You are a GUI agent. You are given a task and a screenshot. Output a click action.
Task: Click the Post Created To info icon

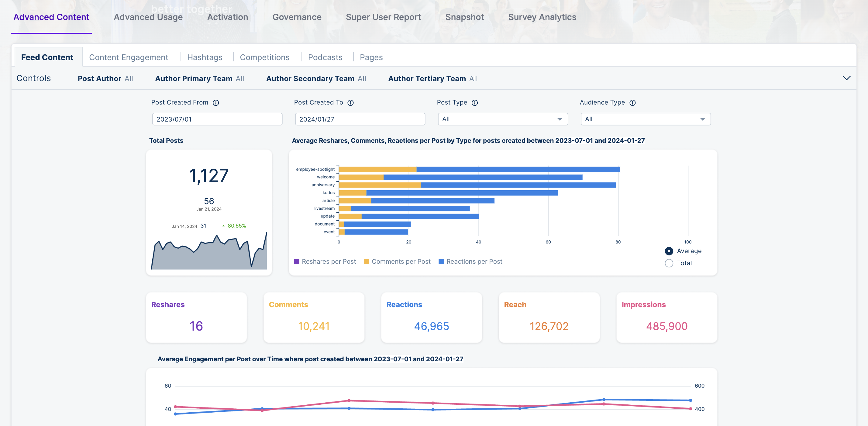pyautogui.click(x=351, y=103)
